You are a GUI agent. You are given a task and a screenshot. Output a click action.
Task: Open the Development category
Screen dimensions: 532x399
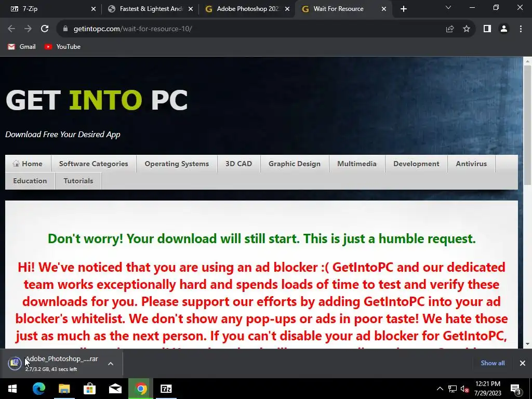click(x=416, y=164)
